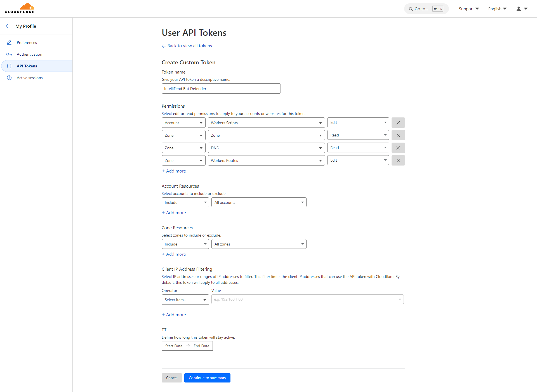Open the Workers Routes permission dropdown
Viewport: 537px width, 392px height.
pyautogui.click(x=266, y=160)
